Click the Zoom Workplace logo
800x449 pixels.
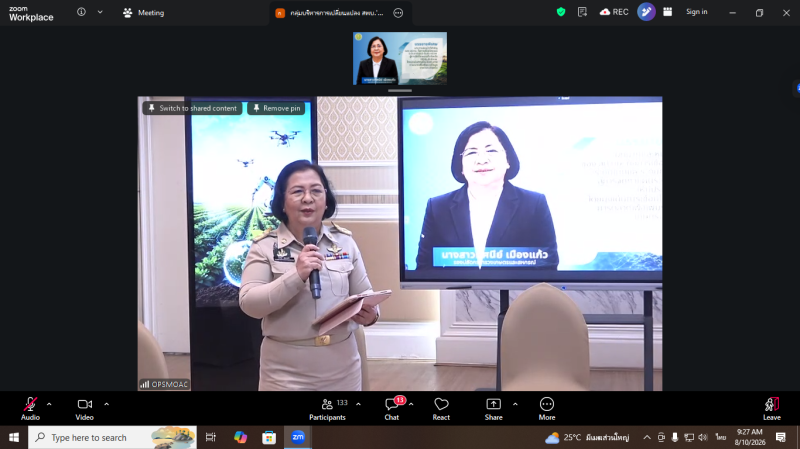click(31, 13)
